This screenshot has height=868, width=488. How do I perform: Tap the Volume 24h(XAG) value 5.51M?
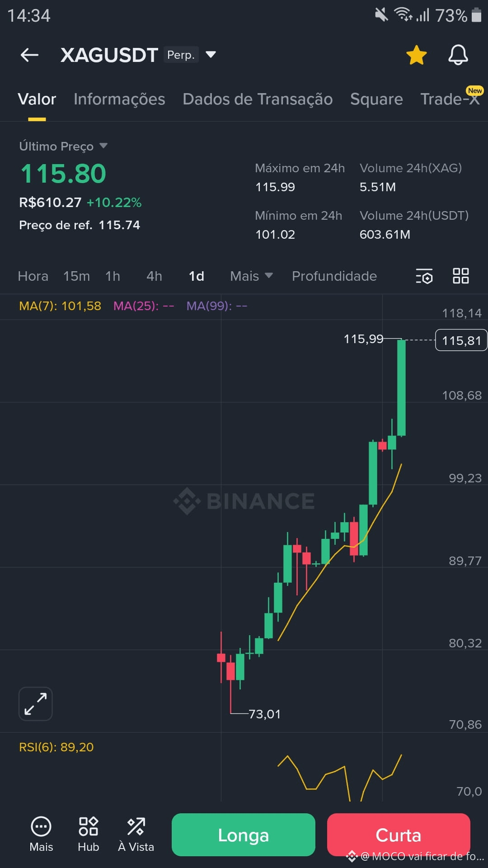378,187
